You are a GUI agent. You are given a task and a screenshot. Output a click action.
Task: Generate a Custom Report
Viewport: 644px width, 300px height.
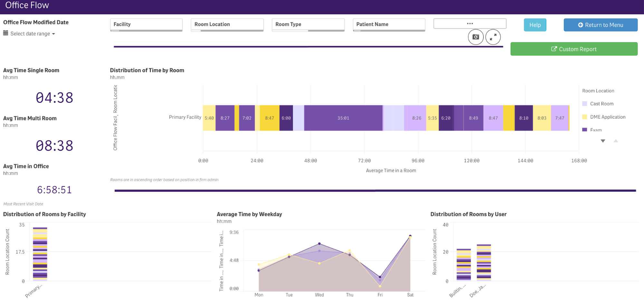coord(574,49)
